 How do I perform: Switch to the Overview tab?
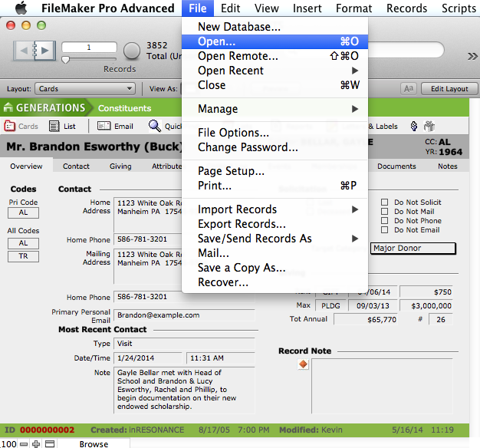click(x=26, y=166)
